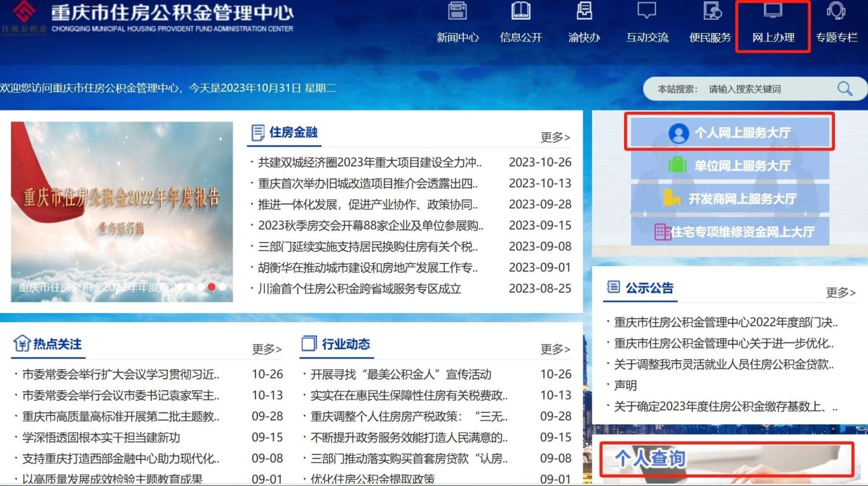Viewport: 868px width, 486px height.
Task: Open 重庆调整个人住房房产税政策 article
Action: click(x=409, y=417)
